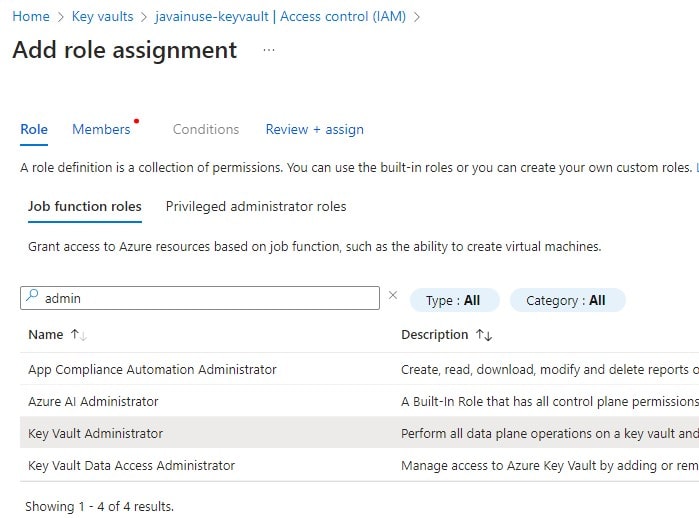Viewport: 699px width, 518px height.
Task: Select Key Vault Administrator role
Action: tap(95, 433)
